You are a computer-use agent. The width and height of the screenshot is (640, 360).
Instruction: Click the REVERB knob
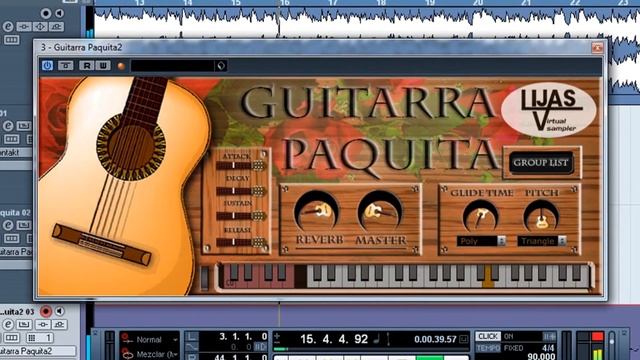(316, 211)
